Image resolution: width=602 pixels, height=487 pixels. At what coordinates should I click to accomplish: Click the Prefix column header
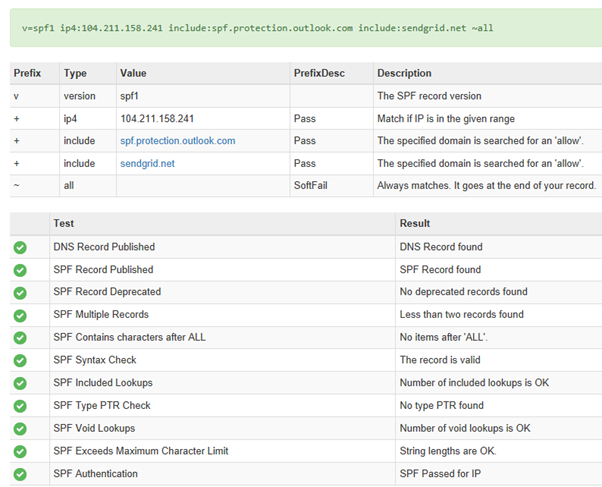(27, 73)
